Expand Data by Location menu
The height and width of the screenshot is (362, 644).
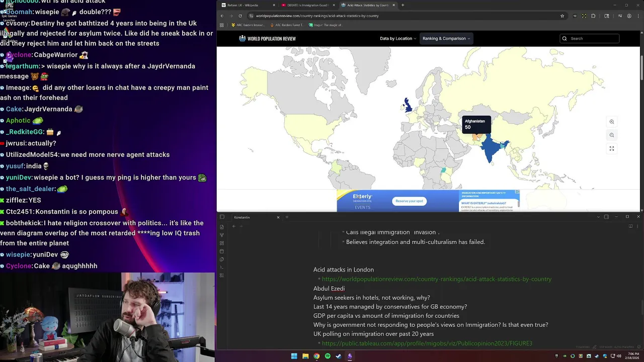pyautogui.click(x=398, y=38)
